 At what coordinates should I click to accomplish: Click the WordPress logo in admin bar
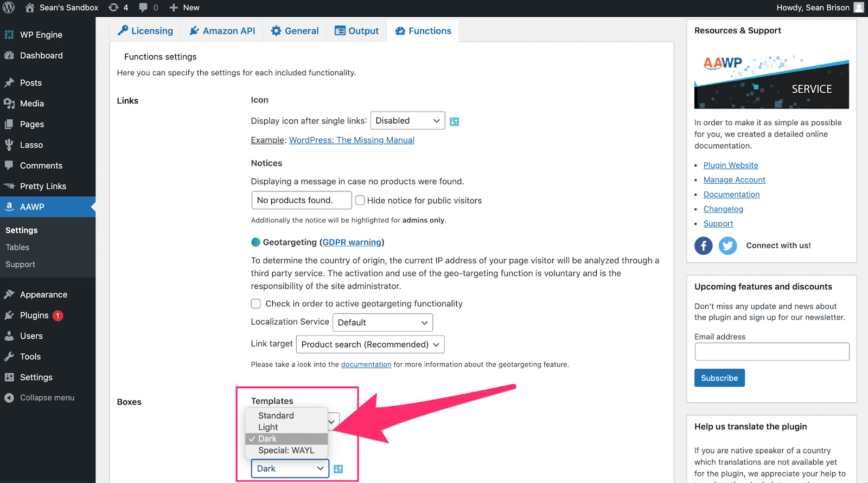pyautogui.click(x=9, y=8)
